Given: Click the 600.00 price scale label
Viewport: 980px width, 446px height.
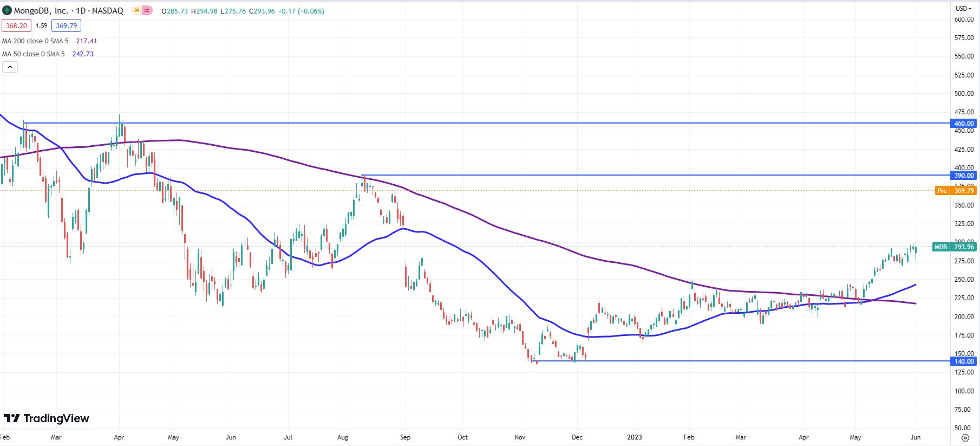Looking at the screenshot, I should 964,20.
